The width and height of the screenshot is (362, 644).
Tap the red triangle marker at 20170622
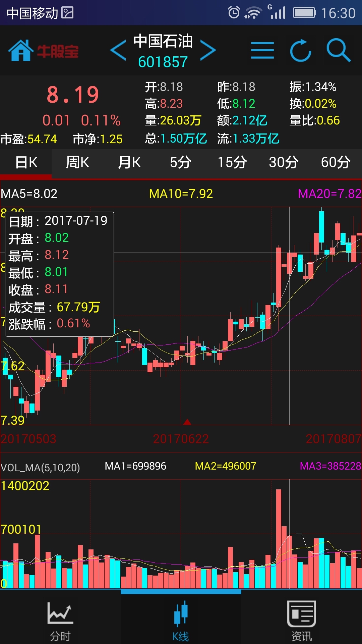187,422
